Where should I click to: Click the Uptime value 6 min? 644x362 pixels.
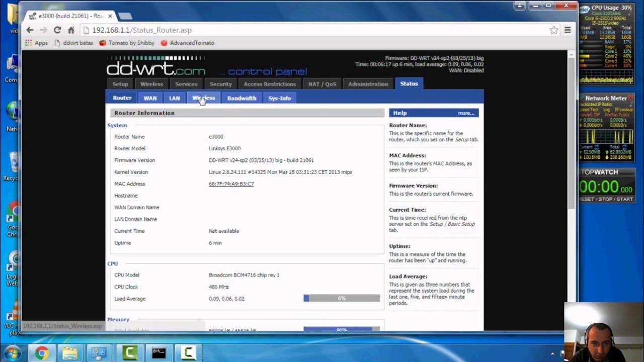tap(215, 243)
